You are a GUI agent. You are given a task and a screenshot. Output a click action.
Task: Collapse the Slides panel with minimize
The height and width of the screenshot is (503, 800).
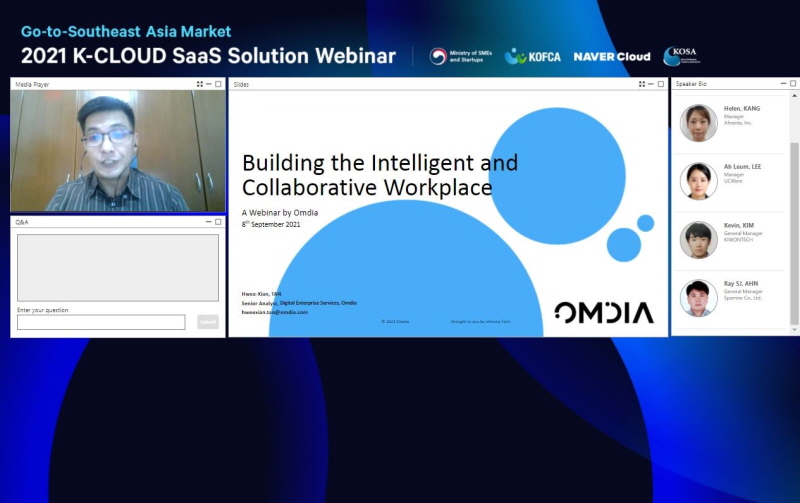point(652,84)
